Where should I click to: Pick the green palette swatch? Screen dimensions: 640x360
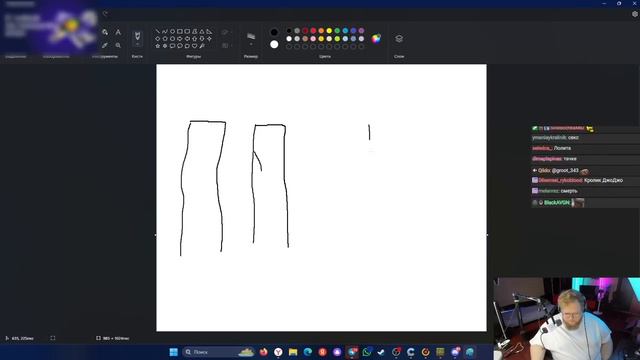click(x=337, y=31)
